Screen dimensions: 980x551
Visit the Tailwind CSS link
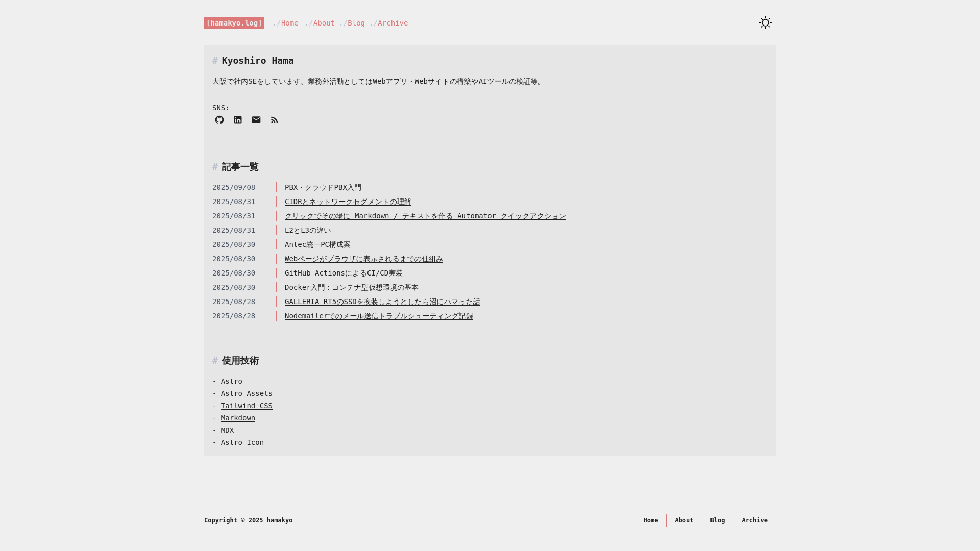tap(247, 406)
